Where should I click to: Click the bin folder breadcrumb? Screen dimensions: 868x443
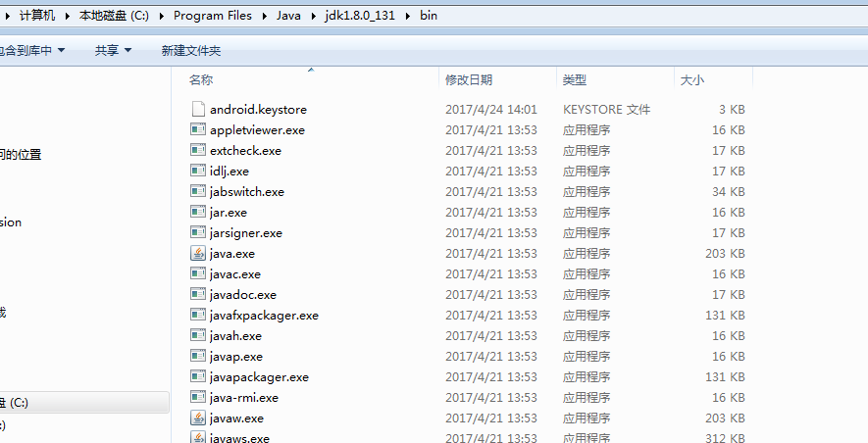[x=429, y=16]
